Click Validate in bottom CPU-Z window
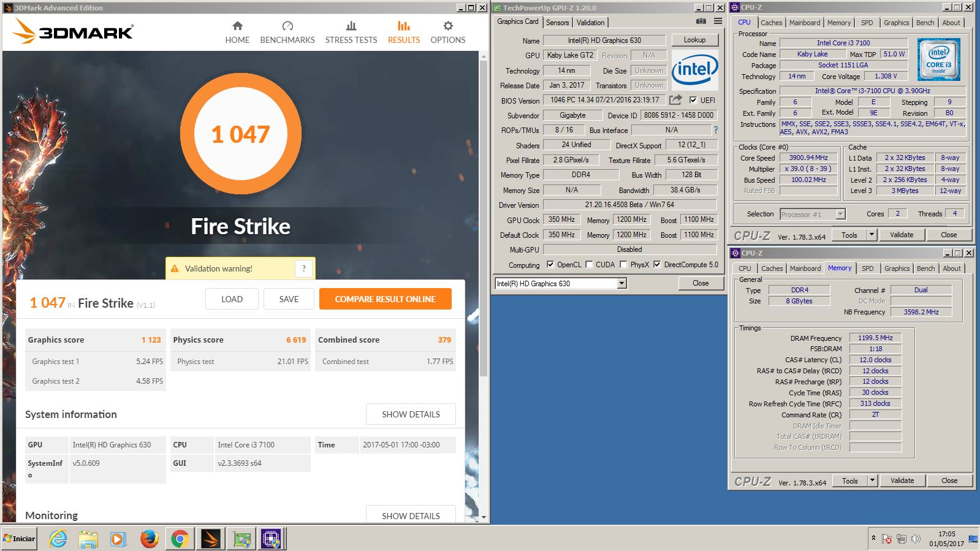 pyautogui.click(x=902, y=481)
